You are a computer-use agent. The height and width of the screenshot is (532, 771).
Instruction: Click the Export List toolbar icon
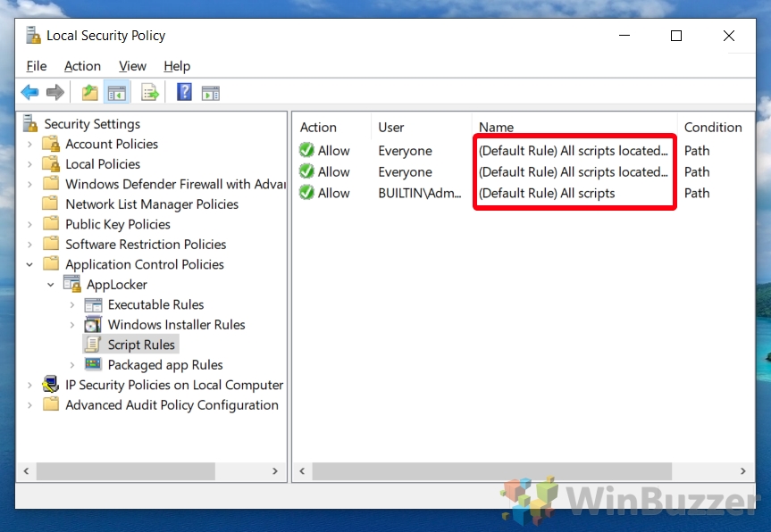pyautogui.click(x=149, y=92)
